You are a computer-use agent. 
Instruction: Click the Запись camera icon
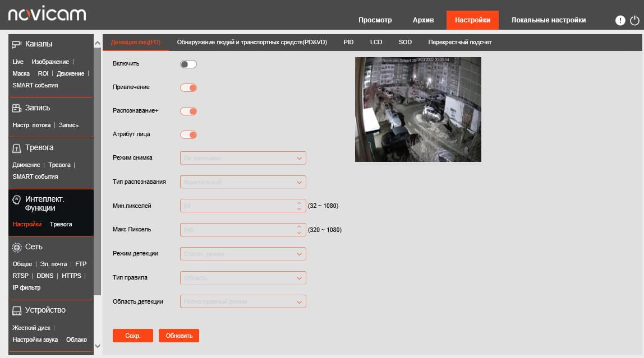click(16, 108)
